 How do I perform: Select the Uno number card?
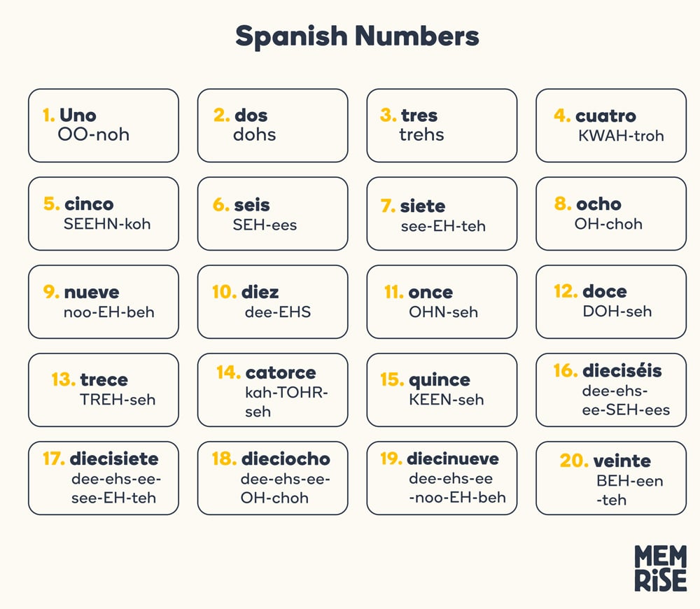tap(104, 125)
